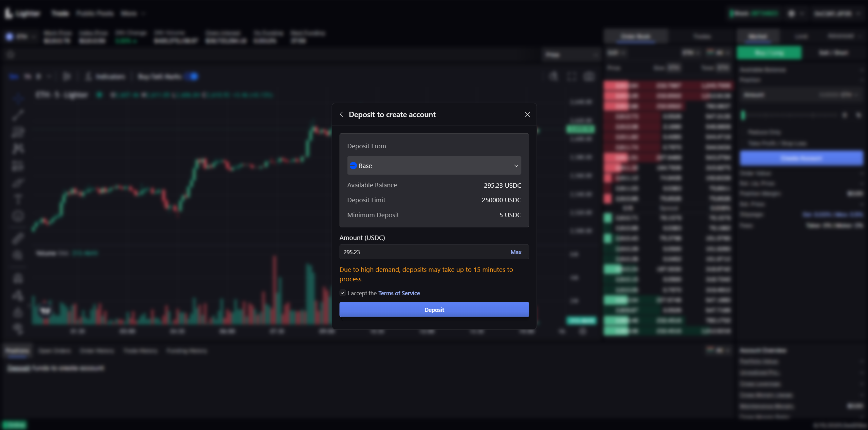The image size is (868, 430).
Task: Select the Limit order tab
Action: pos(801,36)
